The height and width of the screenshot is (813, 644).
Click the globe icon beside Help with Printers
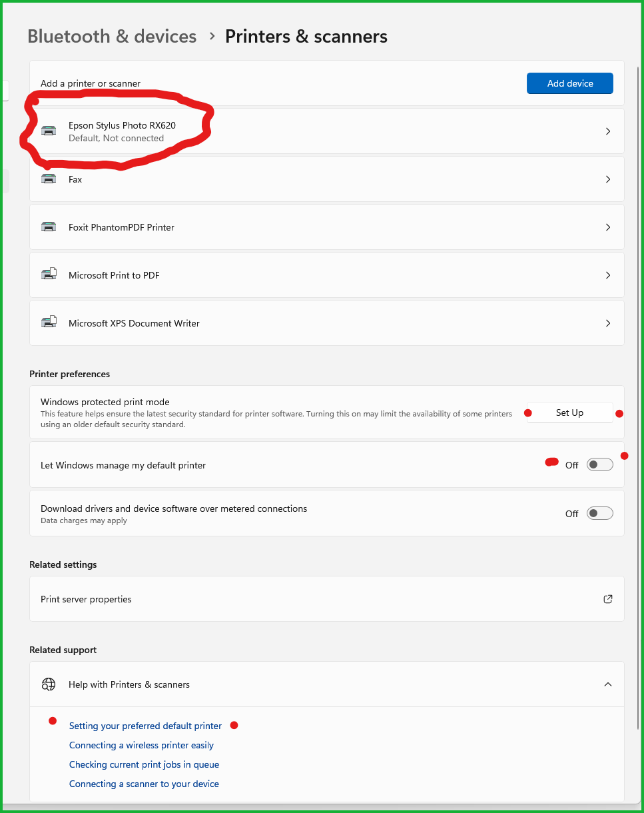49,684
